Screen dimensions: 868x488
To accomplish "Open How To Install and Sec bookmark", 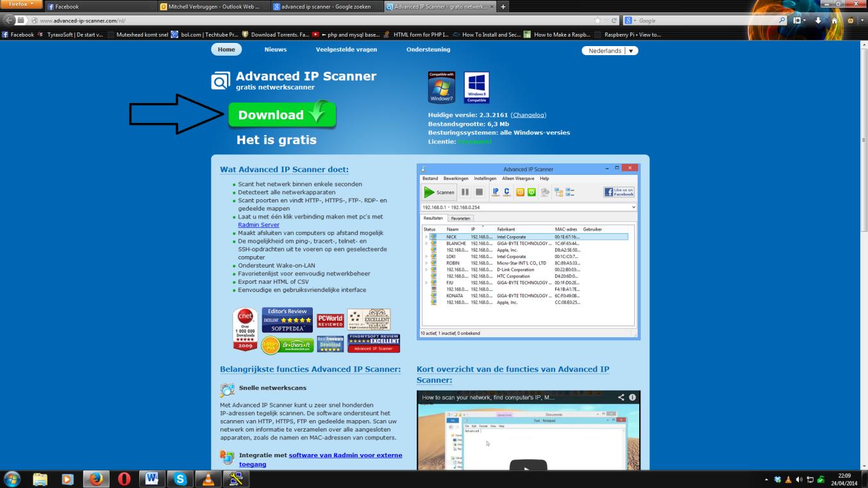I will pos(486,35).
